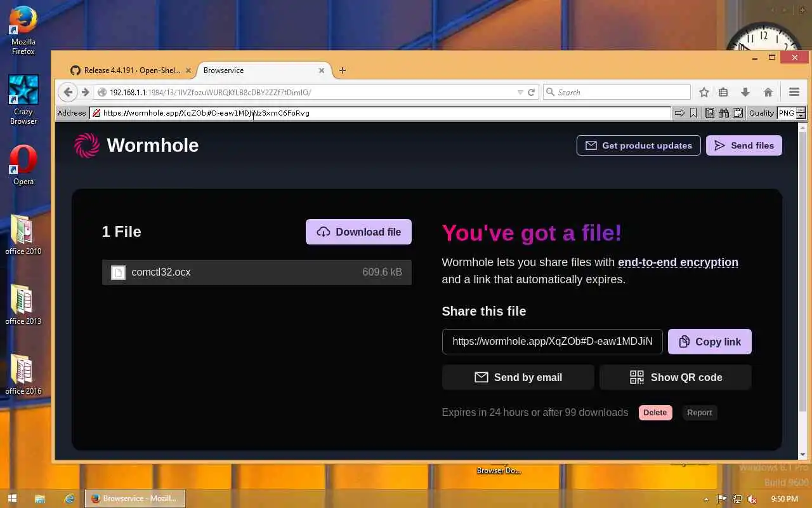
Task: Open File Explorer from taskbar
Action: 39,498
